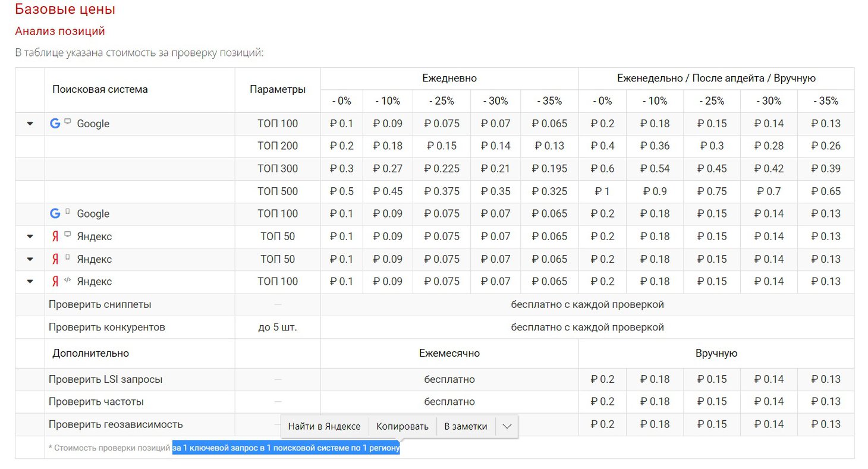
Task: Expand the Яндекс ТОП 100 row arrow
Action: (30, 282)
